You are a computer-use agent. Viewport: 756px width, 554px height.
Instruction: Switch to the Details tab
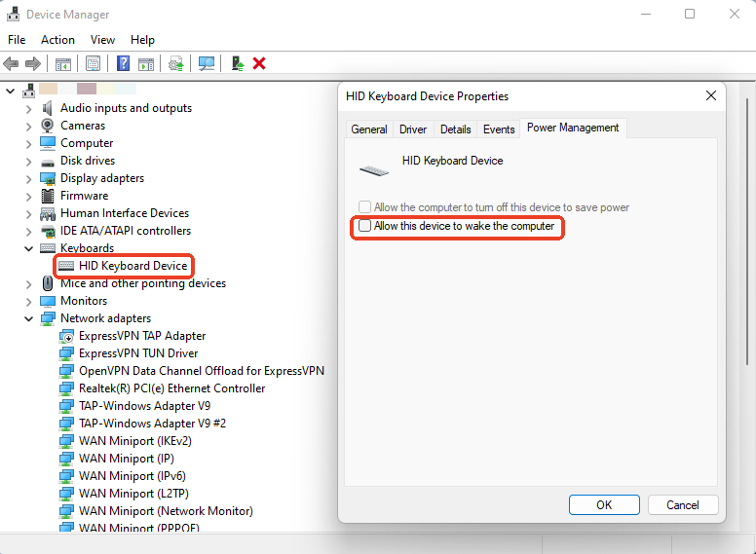coord(456,129)
